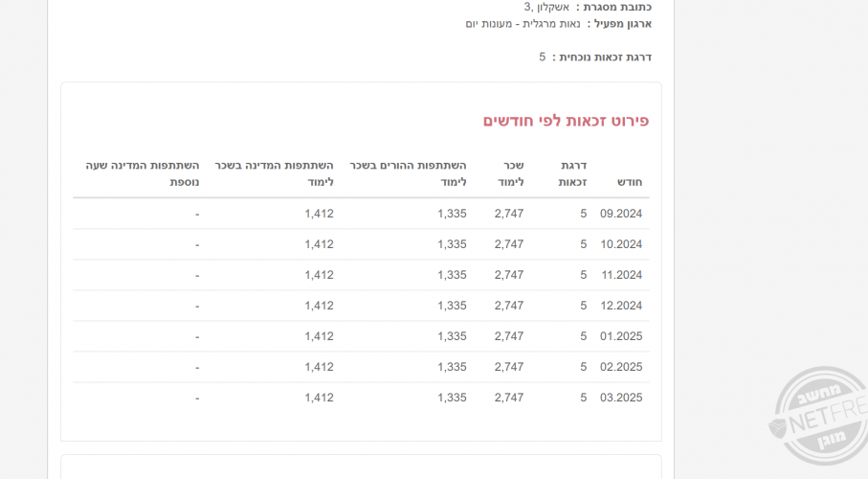The height and width of the screenshot is (479, 868).
Task: Select the 01.2025 month cell
Action: (x=621, y=336)
